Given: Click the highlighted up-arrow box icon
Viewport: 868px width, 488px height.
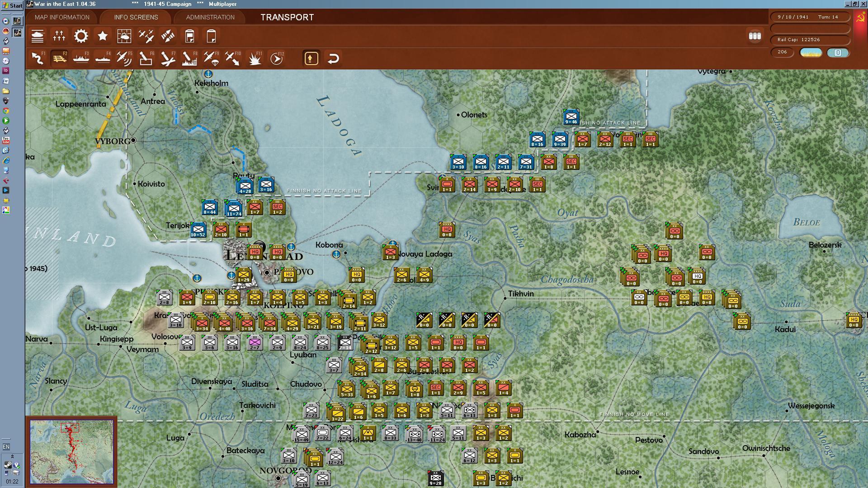Looking at the screenshot, I should [311, 58].
